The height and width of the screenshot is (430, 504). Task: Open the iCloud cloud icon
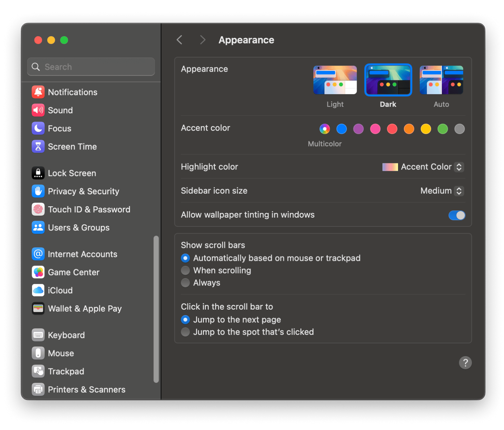coord(38,290)
